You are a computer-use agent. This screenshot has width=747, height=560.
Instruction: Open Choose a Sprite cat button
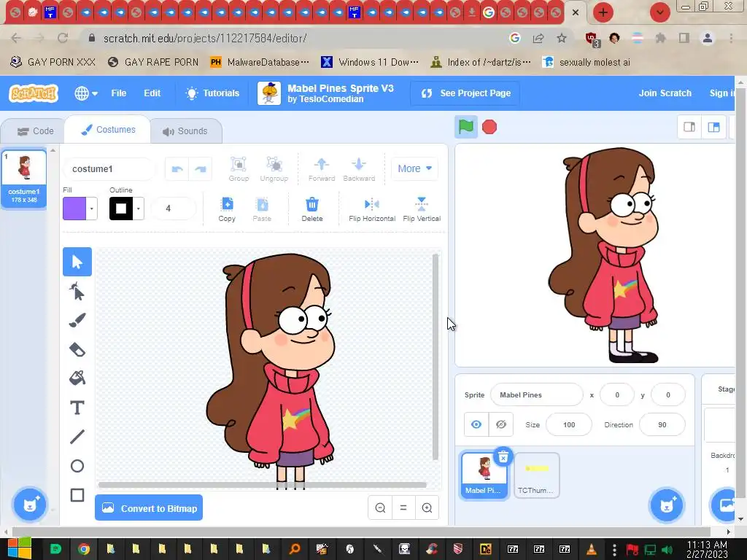(x=667, y=505)
